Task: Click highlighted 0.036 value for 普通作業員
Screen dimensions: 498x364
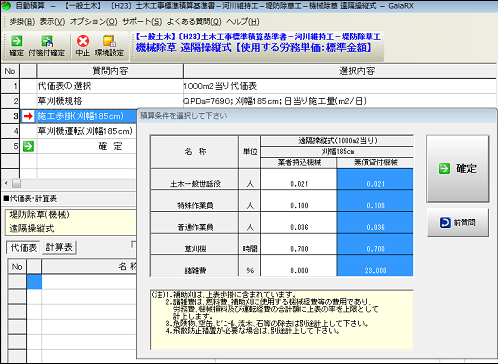Action: [x=375, y=227]
